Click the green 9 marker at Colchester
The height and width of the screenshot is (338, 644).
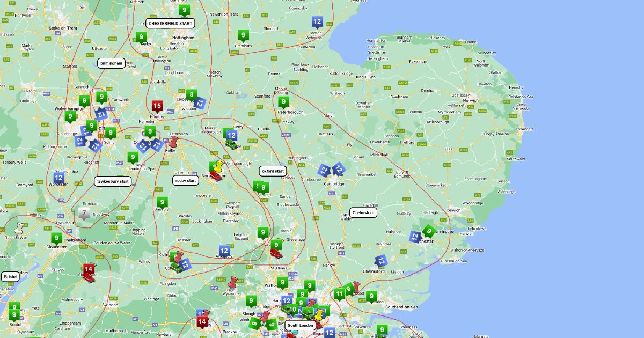[x=428, y=232]
